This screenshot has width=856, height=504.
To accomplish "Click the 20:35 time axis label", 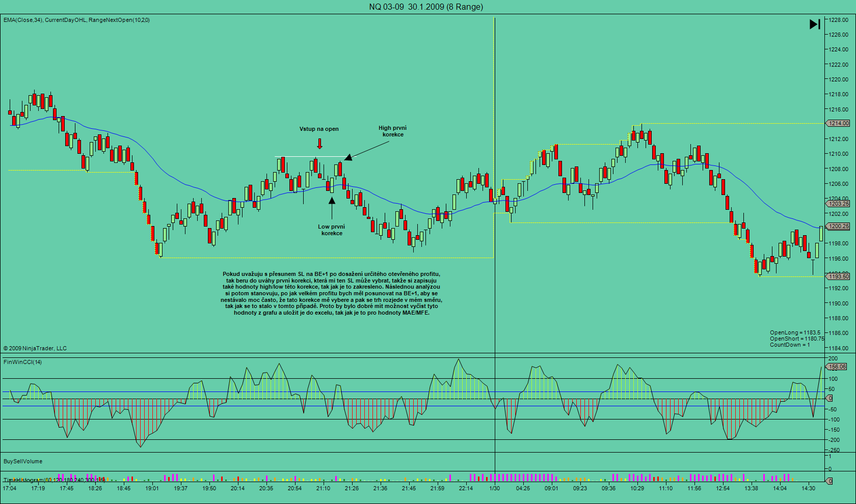I will (266, 488).
